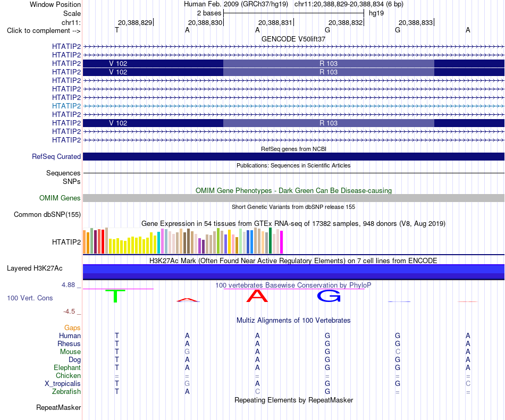
Task: Click the RepeatMasker track label
Action: 58,407
